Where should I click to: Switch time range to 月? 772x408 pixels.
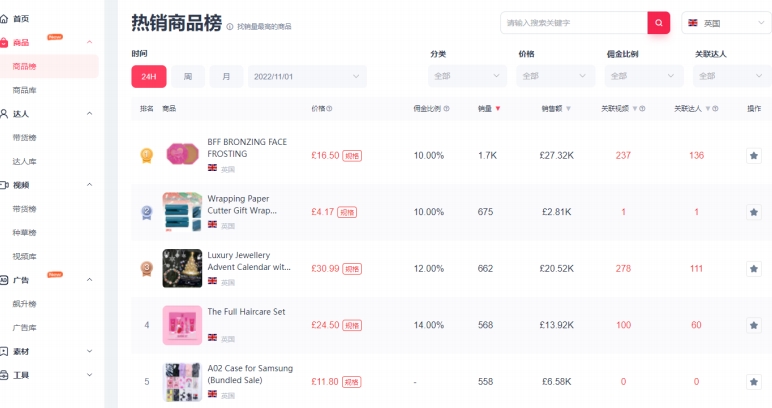click(x=226, y=76)
